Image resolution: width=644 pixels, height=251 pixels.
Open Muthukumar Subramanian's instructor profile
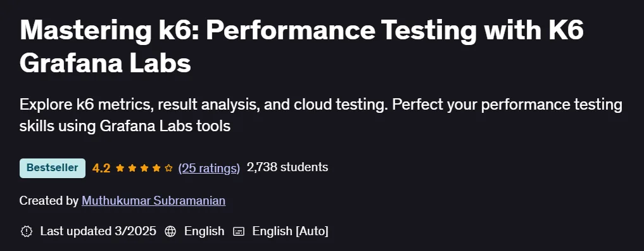tap(154, 200)
